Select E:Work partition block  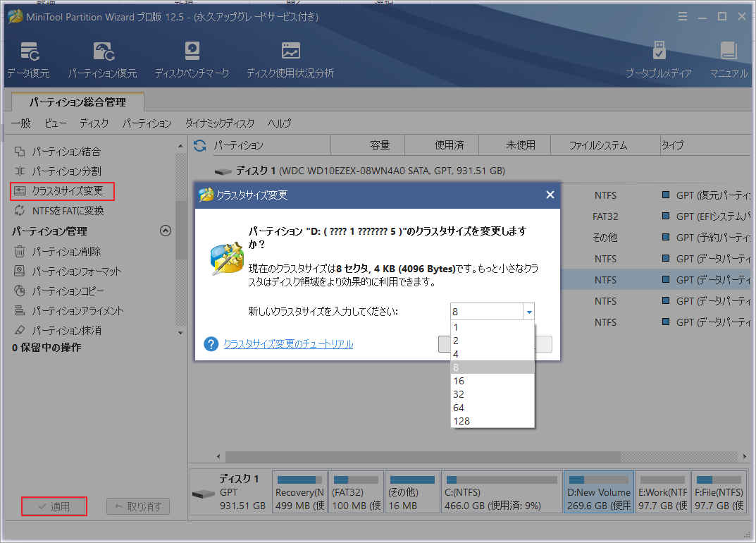point(662,492)
